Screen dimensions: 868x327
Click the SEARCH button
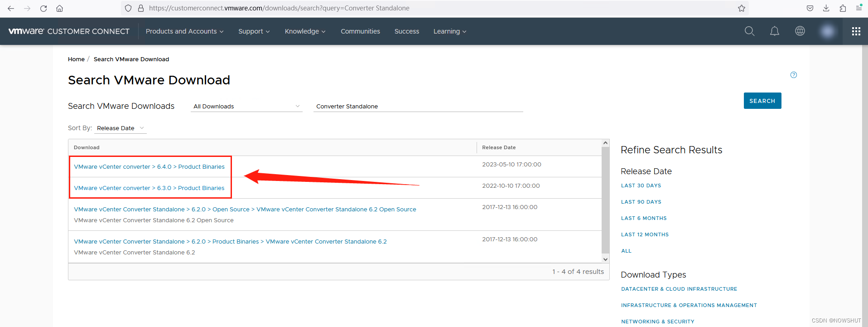[x=762, y=101]
